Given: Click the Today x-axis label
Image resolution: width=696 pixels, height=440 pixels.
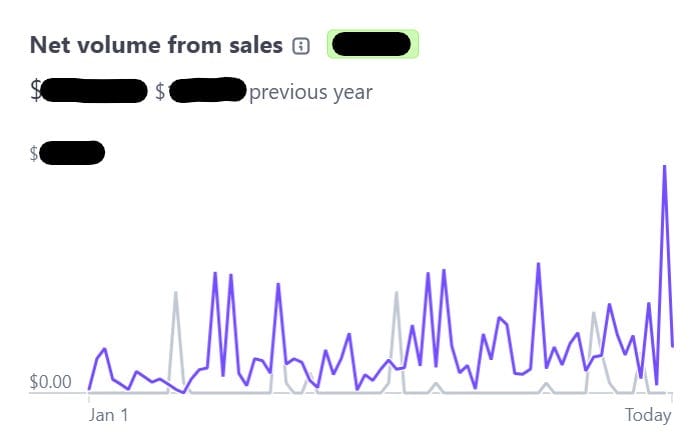Looking at the screenshot, I should tap(647, 414).
